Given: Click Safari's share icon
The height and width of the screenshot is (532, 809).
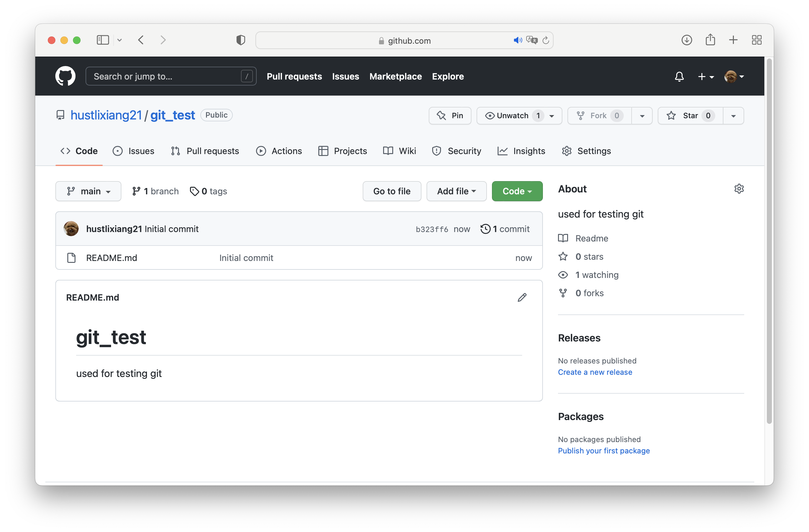Looking at the screenshot, I should pos(710,40).
